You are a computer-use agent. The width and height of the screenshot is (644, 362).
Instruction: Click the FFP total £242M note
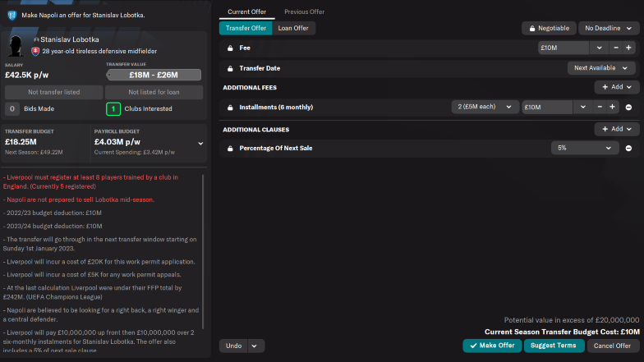point(92,292)
